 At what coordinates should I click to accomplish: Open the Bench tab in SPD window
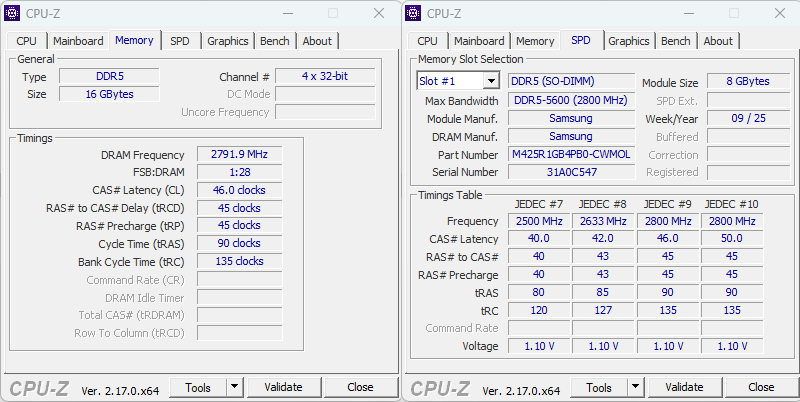coord(675,41)
